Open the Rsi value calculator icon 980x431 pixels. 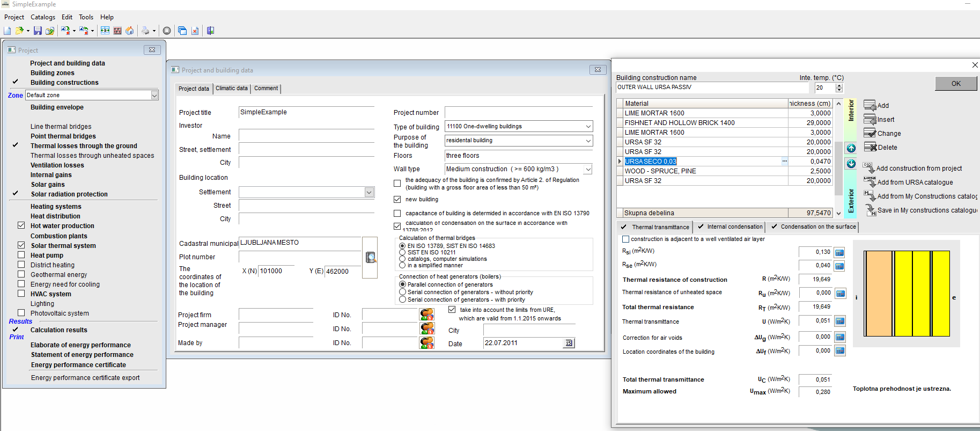(x=840, y=252)
